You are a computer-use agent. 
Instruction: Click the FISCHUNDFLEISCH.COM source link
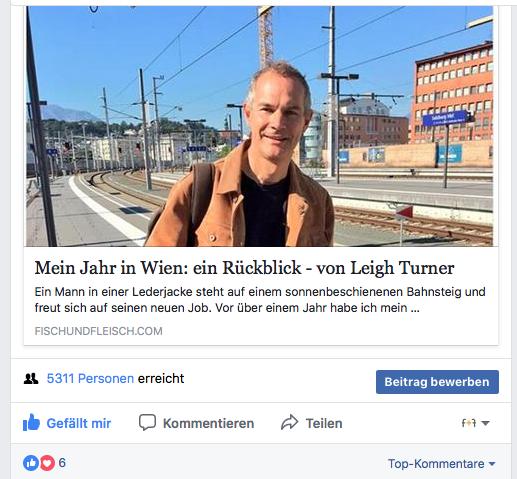click(99, 331)
